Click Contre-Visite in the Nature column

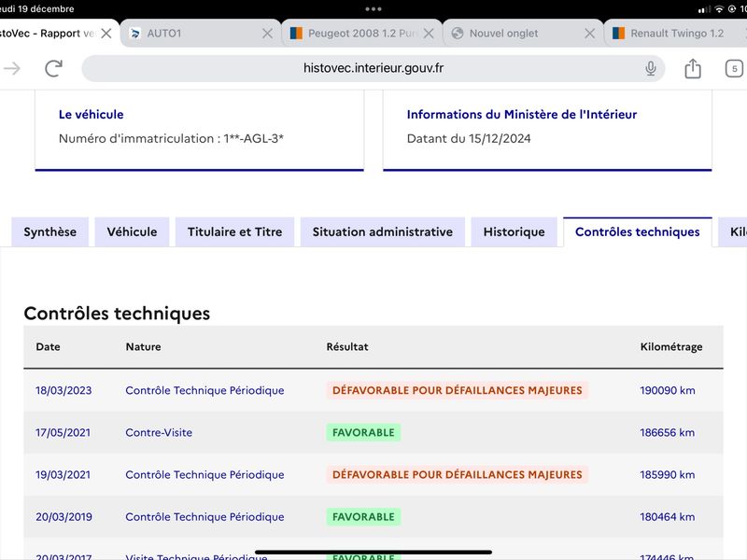point(159,432)
